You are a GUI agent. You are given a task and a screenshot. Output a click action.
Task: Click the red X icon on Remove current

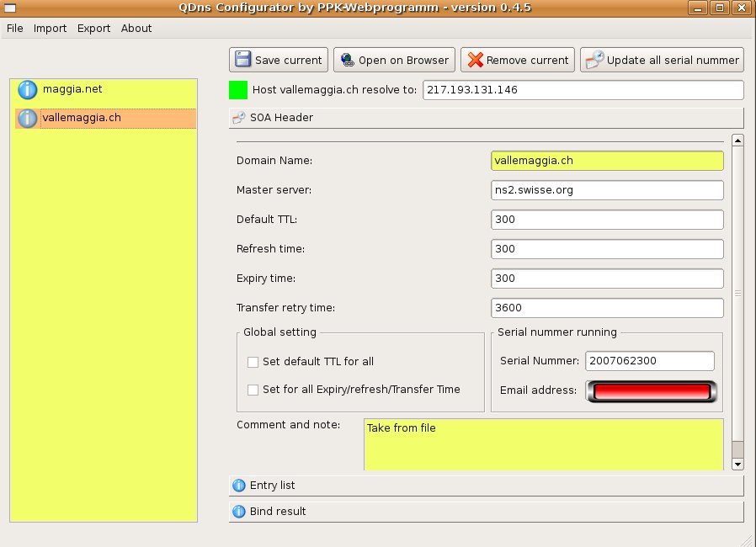475,60
